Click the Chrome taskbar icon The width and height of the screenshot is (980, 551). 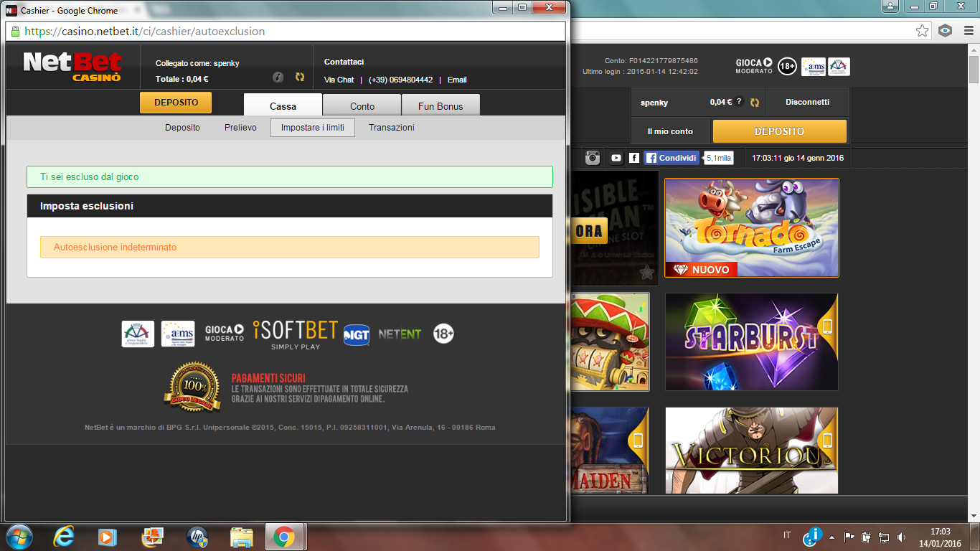tap(283, 537)
